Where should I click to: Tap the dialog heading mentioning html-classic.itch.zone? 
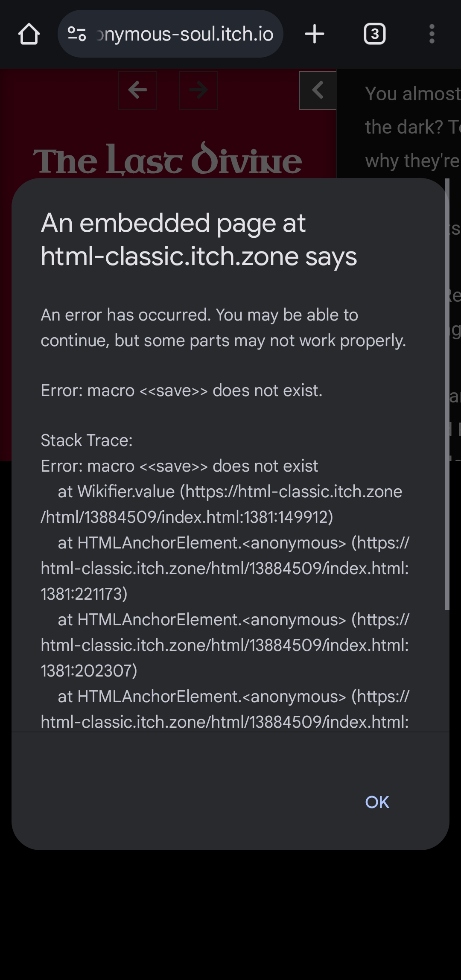pyautogui.click(x=199, y=240)
